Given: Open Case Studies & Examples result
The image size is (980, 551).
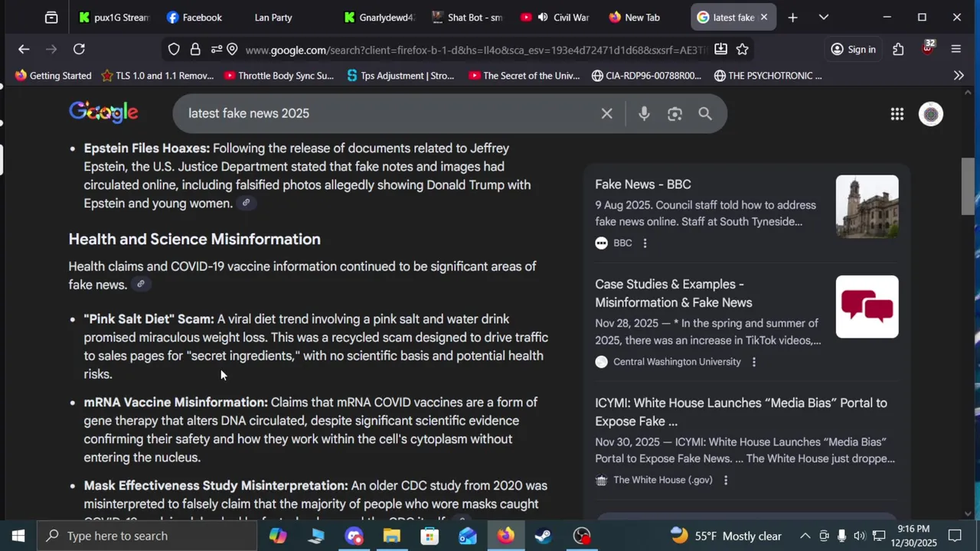Looking at the screenshot, I should 674,293.
